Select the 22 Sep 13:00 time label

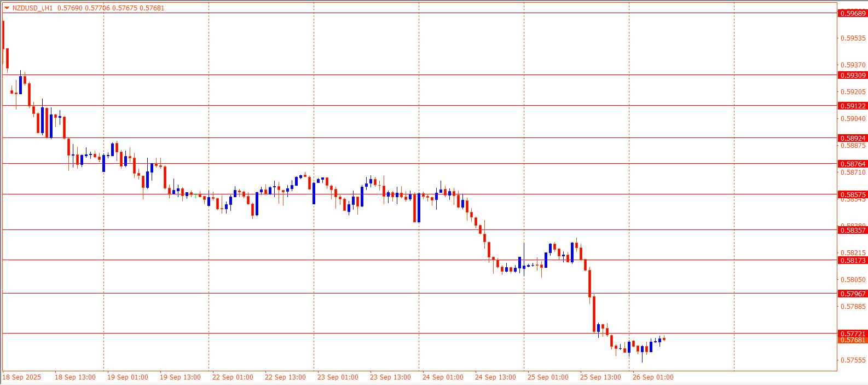285,377
